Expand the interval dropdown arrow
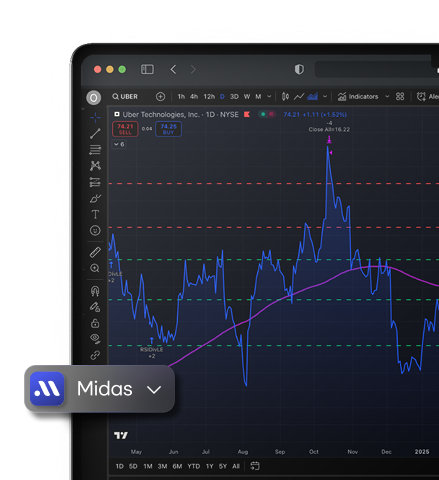The width and height of the screenshot is (439, 480). pos(269,97)
